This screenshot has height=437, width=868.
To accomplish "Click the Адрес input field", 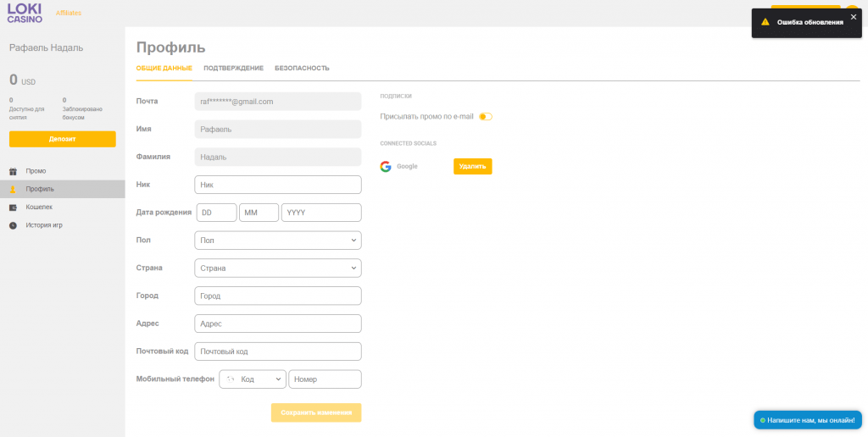I will point(278,324).
